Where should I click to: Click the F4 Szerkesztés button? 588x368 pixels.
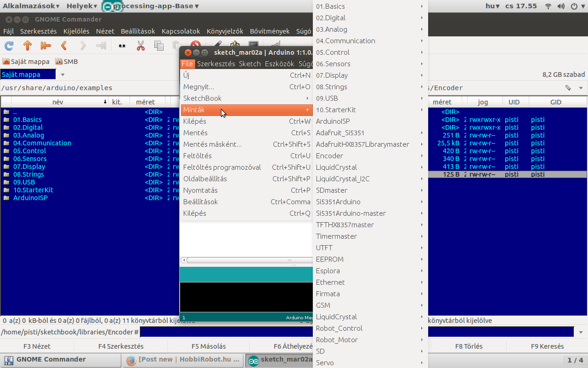point(121,346)
